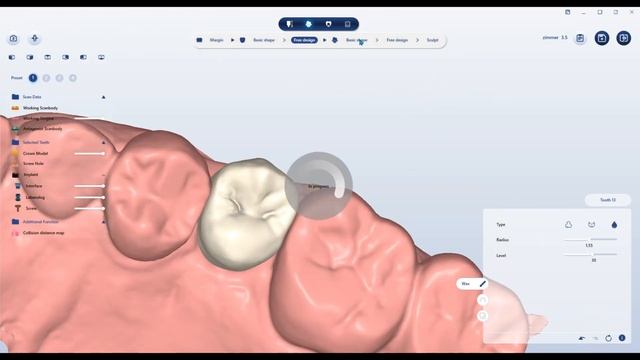
Task: Click the crown stage icon in workflow bar
Action: point(335,40)
